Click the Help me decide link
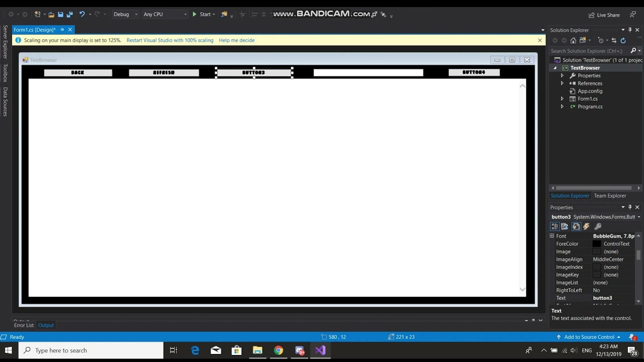This screenshot has height=362, width=644. pyautogui.click(x=236, y=40)
